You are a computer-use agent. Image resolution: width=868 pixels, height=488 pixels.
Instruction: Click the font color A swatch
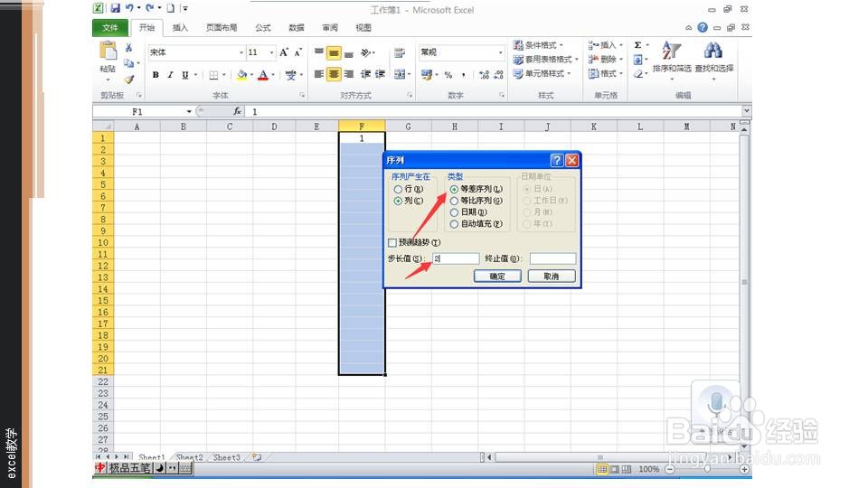point(263,75)
